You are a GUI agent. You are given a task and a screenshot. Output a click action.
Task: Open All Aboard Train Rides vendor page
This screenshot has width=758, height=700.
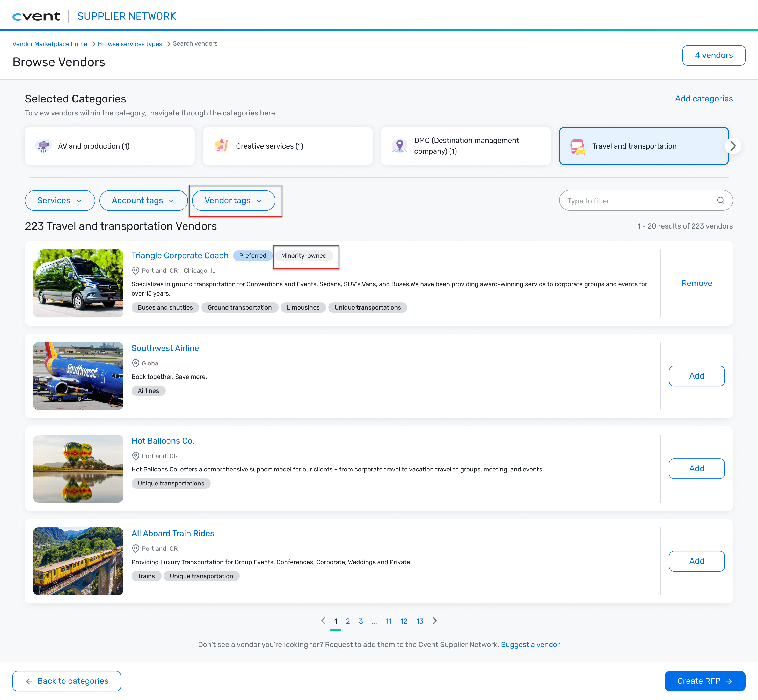[173, 533]
